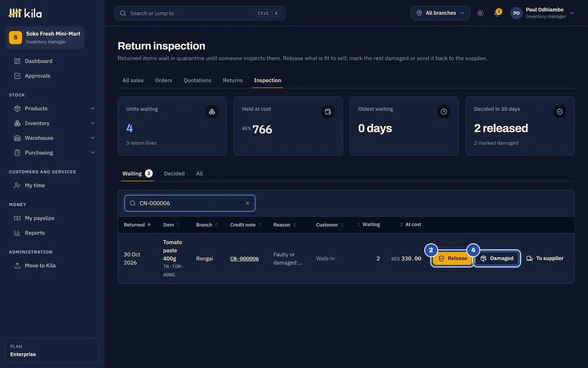The image size is (588, 368).
Task: Open Dashboard in sidebar
Action: [52, 61]
